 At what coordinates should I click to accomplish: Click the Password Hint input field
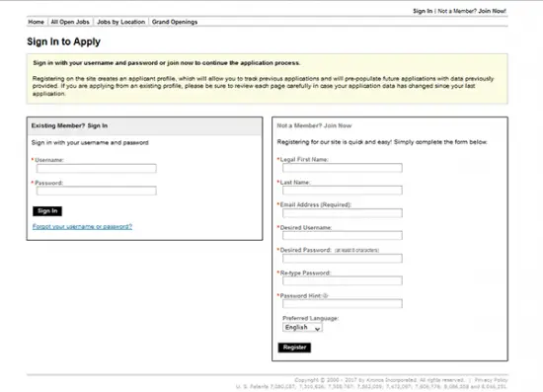pos(343,304)
